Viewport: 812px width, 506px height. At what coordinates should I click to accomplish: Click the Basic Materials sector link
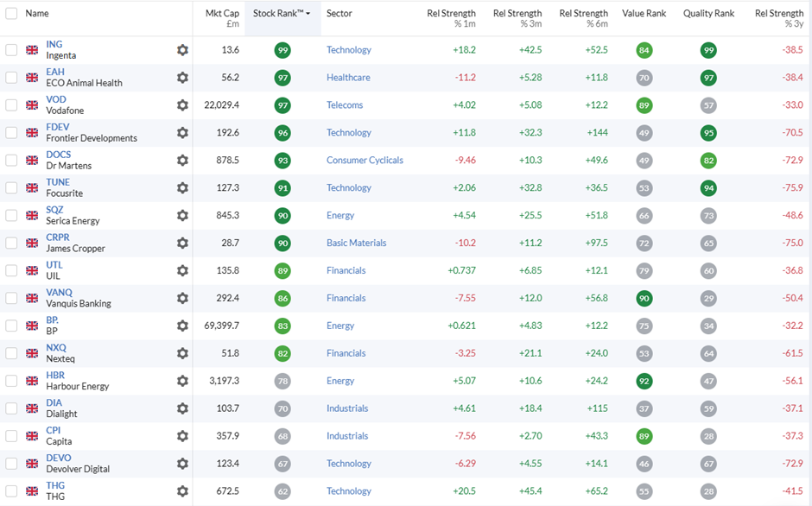pyautogui.click(x=356, y=243)
